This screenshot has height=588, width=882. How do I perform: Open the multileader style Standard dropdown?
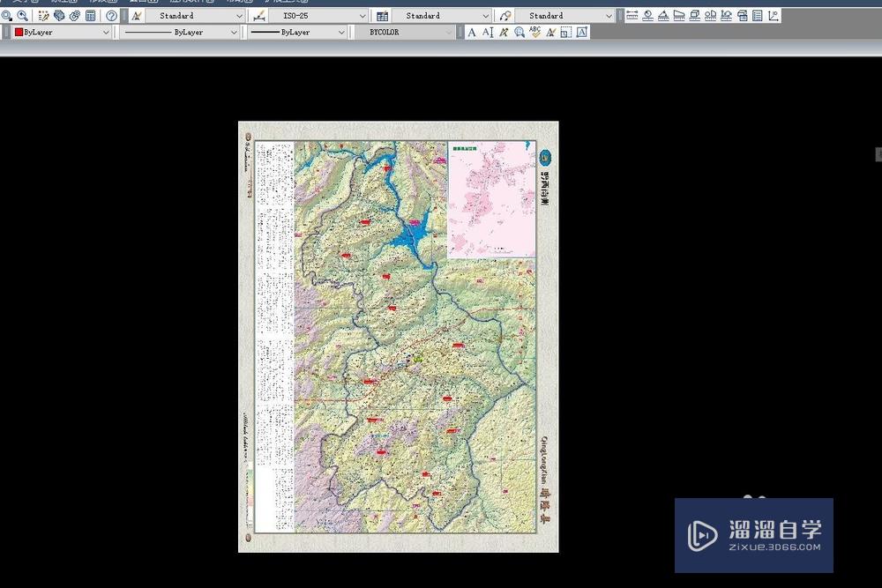pyautogui.click(x=564, y=16)
